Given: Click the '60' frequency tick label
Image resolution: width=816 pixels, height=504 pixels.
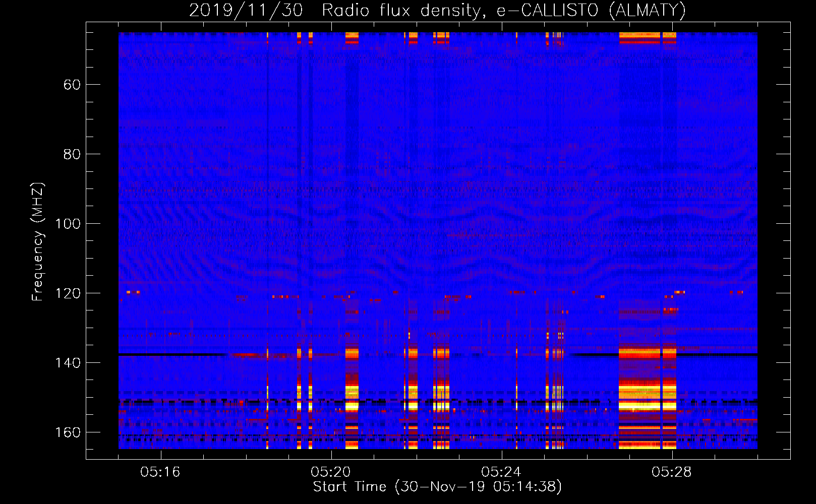Looking at the screenshot, I should [72, 85].
